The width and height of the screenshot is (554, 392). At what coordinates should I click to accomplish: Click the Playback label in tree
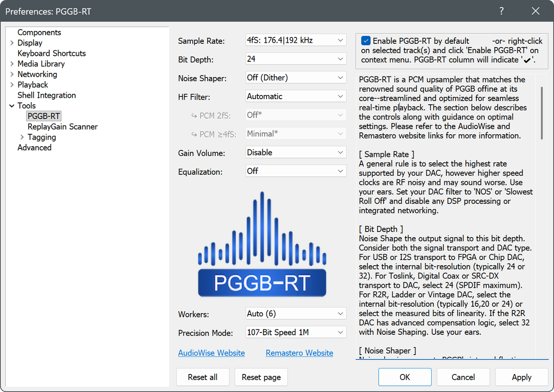pyautogui.click(x=33, y=85)
